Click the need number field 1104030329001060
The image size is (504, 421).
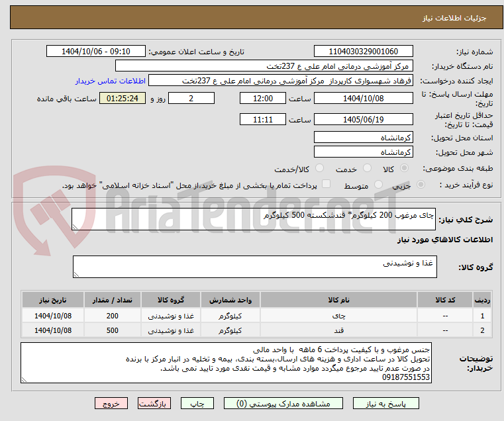point(363,52)
